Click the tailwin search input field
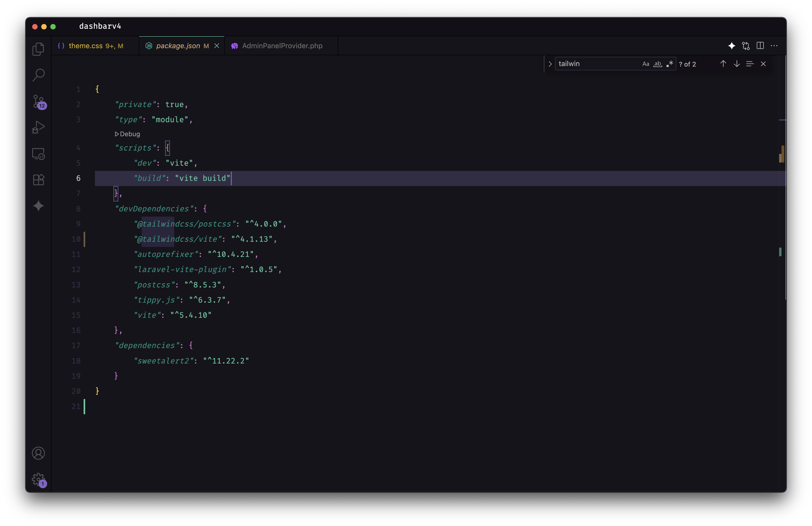The height and width of the screenshot is (526, 812). click(x=597, y=64)
